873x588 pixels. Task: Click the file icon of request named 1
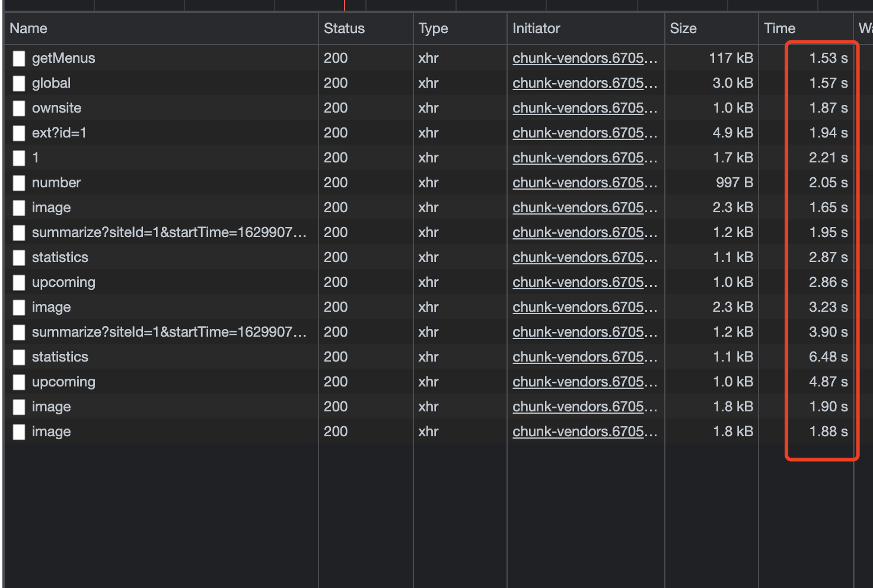click(x=19, y=158)
